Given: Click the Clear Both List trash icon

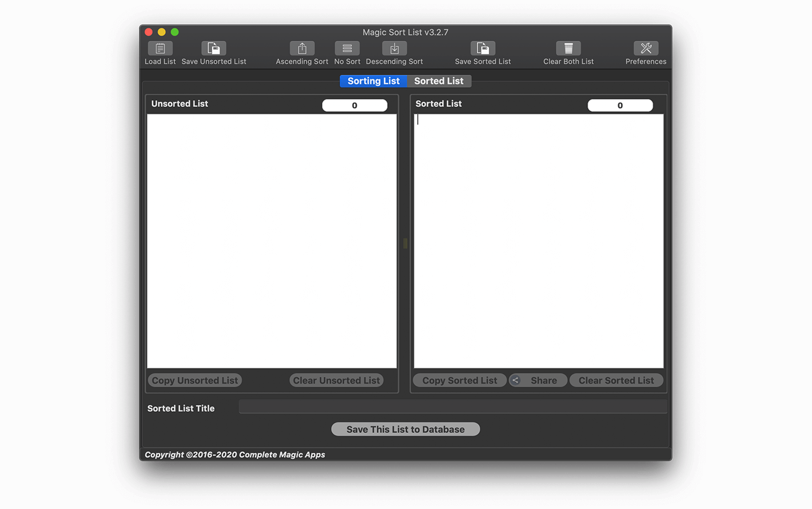Looking at the screenshot, I should point(568,49).
